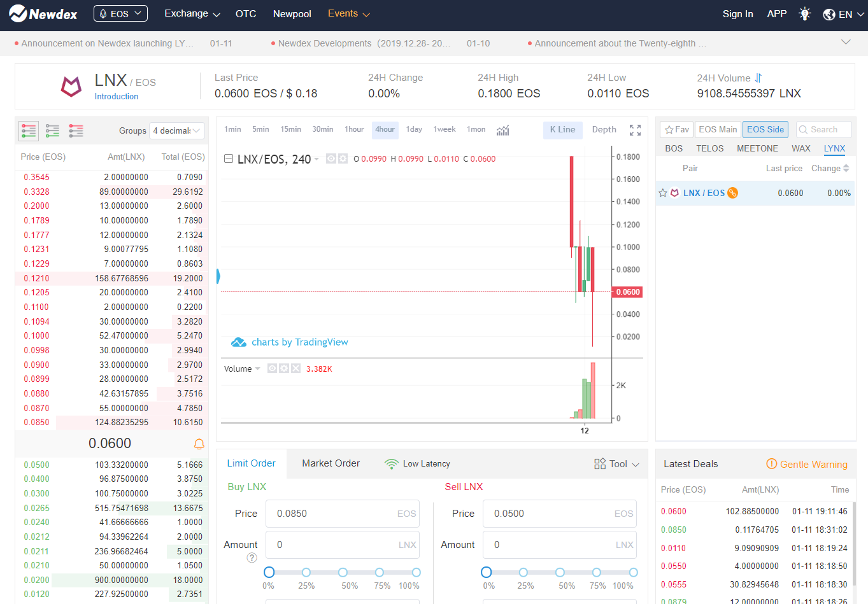Screen dimensions: 868x604
Task: Toggle light/dark theme bulb icon
Action: [x=805, y=14]
